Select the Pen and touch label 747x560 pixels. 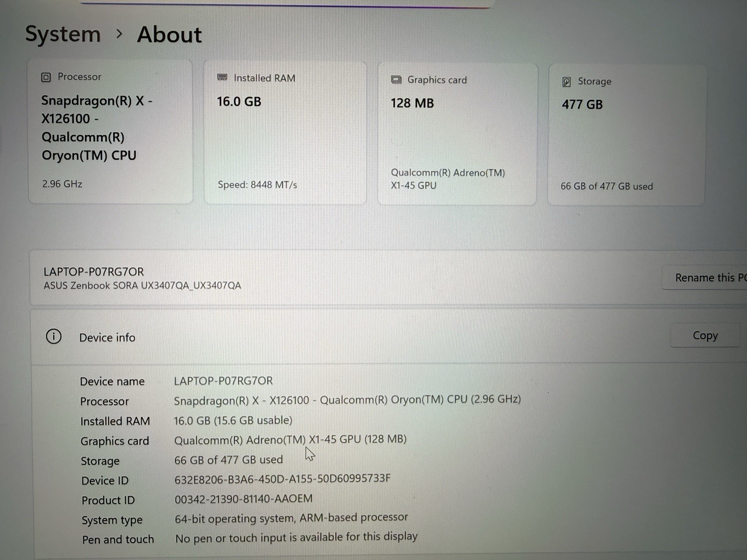(118, 540)
